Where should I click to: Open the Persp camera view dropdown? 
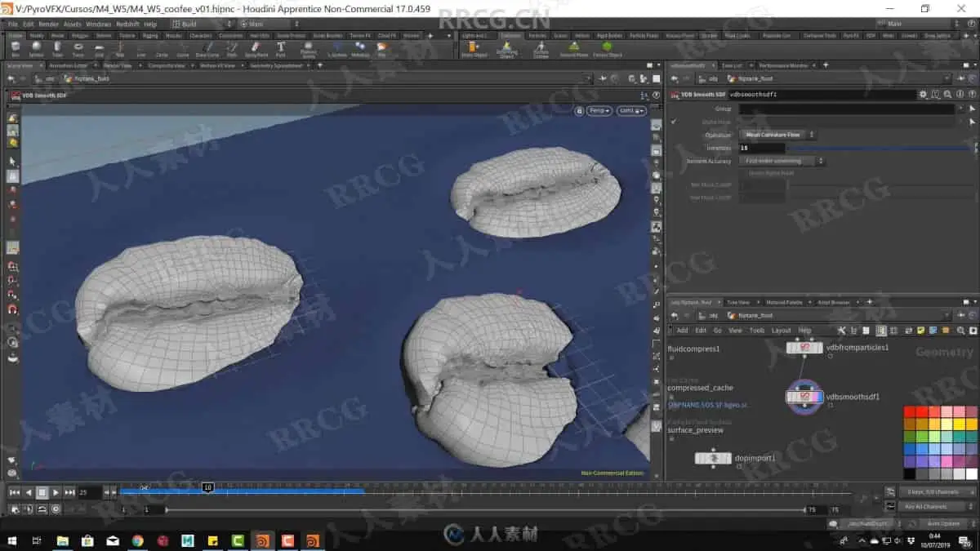599,110
